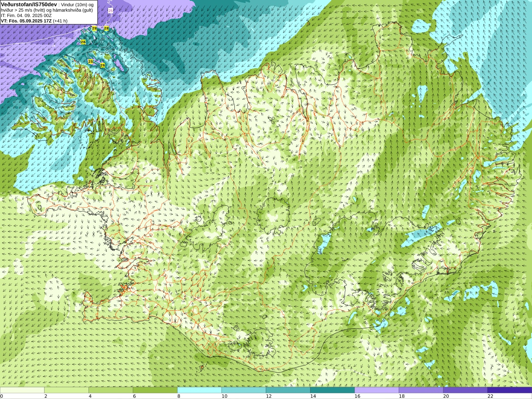Click the legend tick label '22'
This screenshot has height=399, width=532.
pos(490,396)
